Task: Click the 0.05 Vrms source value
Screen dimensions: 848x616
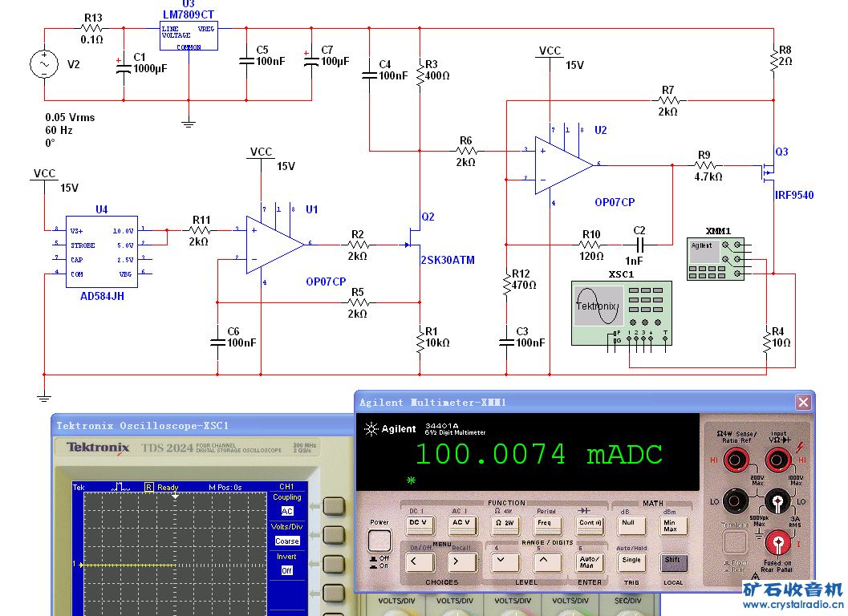Action: click(70, 117)
